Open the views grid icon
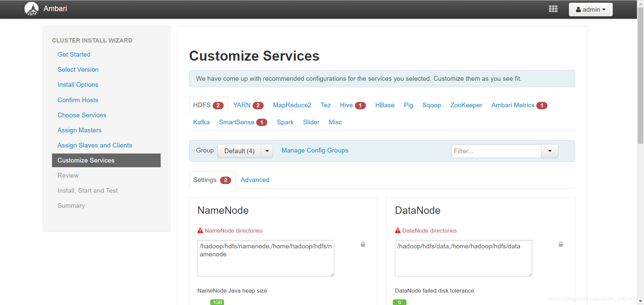 [x=553, y=9]
